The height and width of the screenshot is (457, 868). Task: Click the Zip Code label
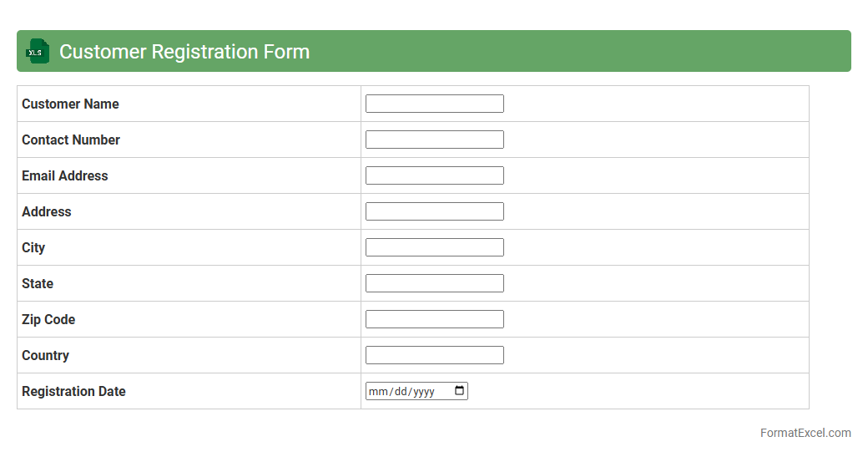point(48,319)
